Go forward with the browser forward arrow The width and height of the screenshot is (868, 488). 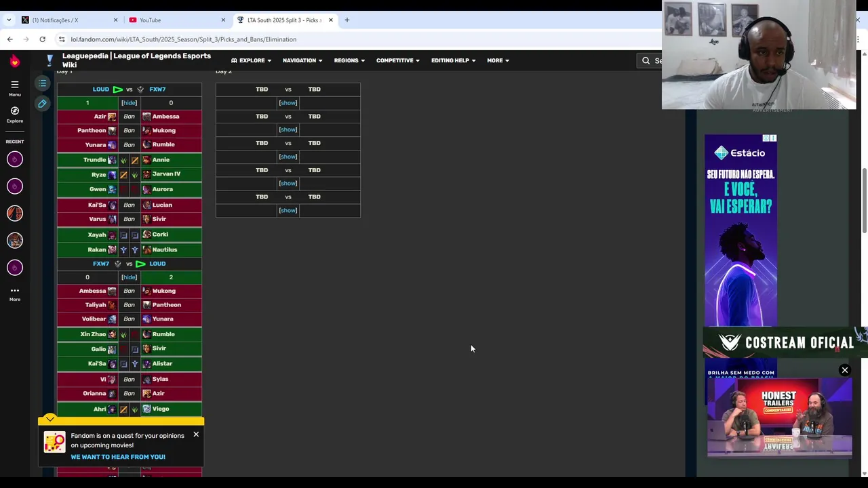pos(26,39)
